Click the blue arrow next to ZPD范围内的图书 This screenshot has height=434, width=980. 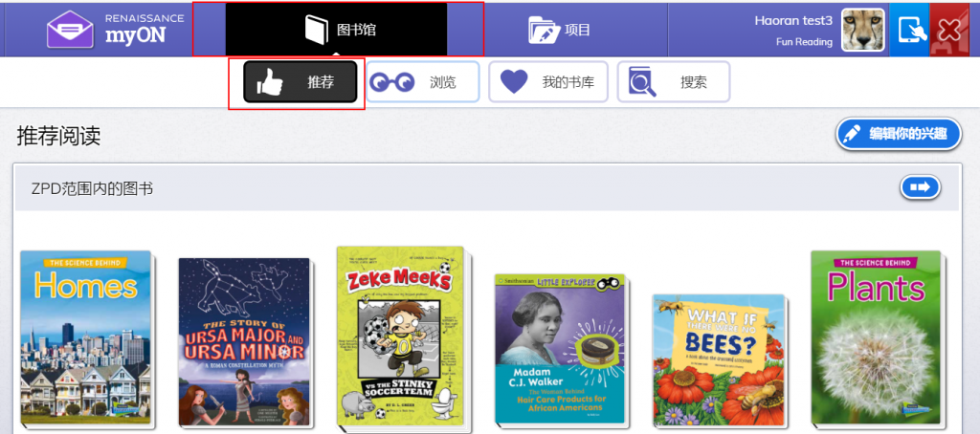tap(920, 186)
